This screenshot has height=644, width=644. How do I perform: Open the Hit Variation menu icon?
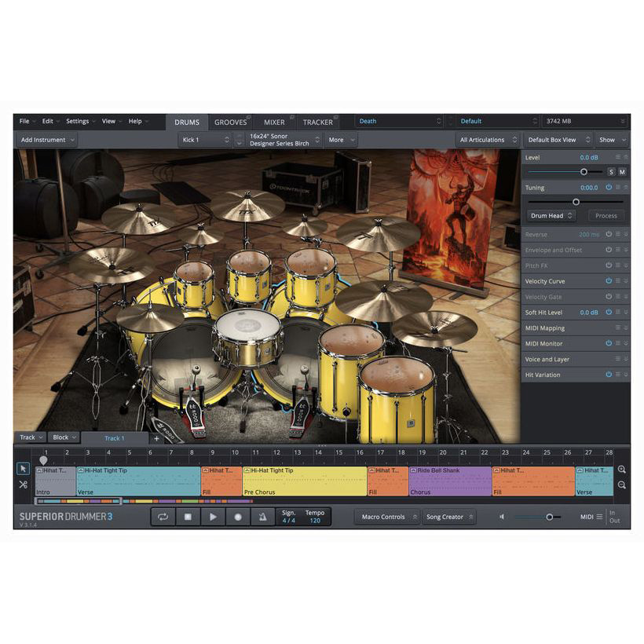tap(618, 374)
